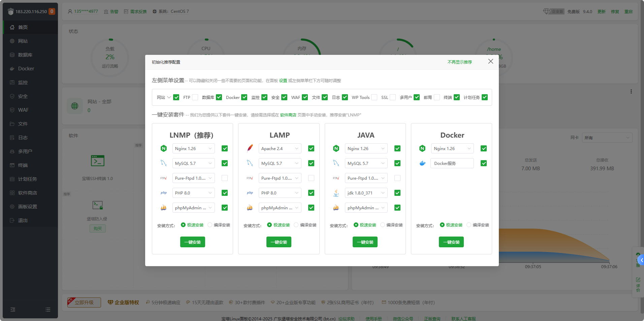This screenshot has width=644, height=321.
Task: Enable the SSL menu checkbox
Action: click(393, 97)
